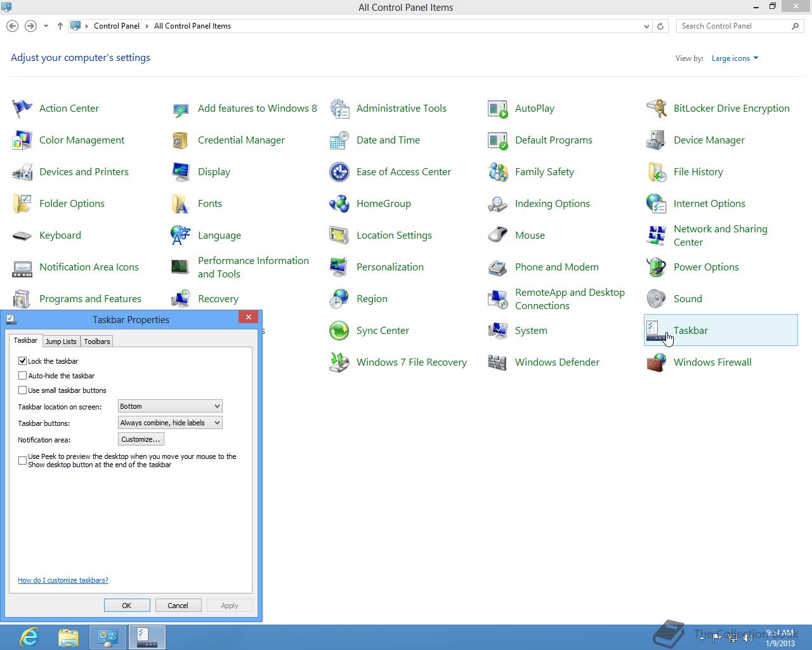Open the Region globe icon
Screen dimensions: 812x650
coord(339,299)
